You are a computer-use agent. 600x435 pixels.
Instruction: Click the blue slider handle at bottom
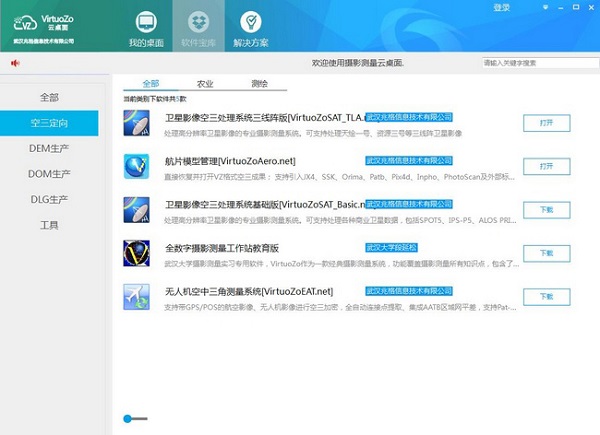pyautogui.click(x=128, y=418)
